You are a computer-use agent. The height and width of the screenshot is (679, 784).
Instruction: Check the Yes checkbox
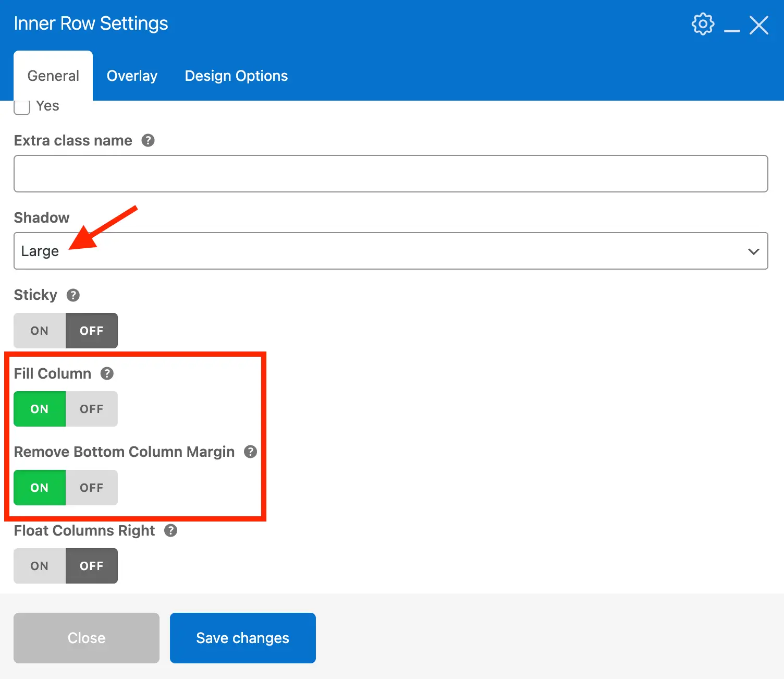click(21, 107)
